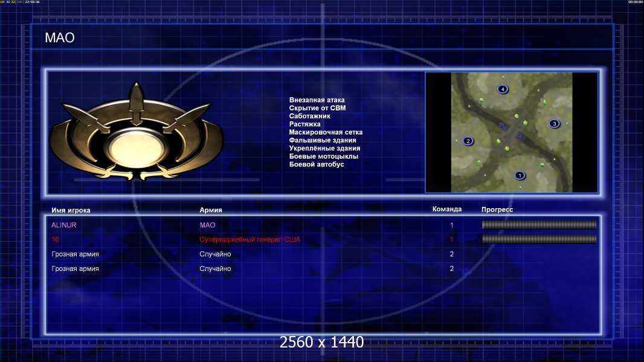
Task: Click ALINUR's team number 1
Action: pyautogui.click(x=452, y=225)
